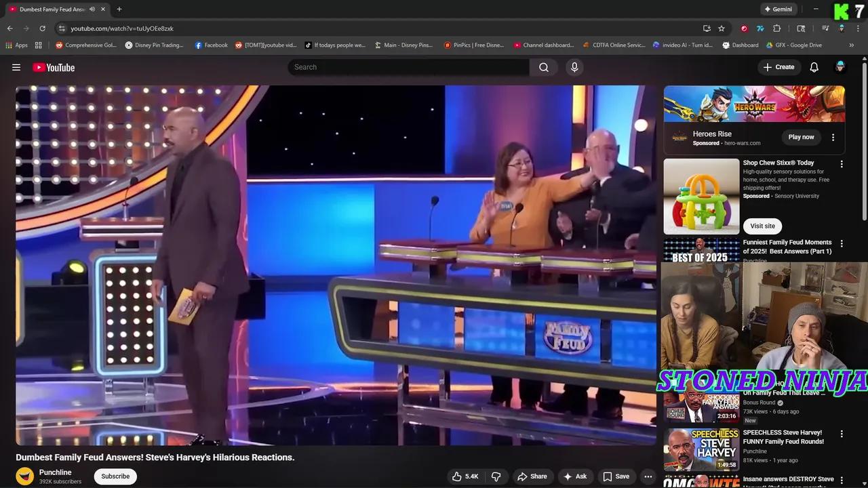The height and width of the screenshot is (488, 868).
Task: Open the SPEECHLESS Steve Harvey video thumbnail
Action: click(701, 449)
